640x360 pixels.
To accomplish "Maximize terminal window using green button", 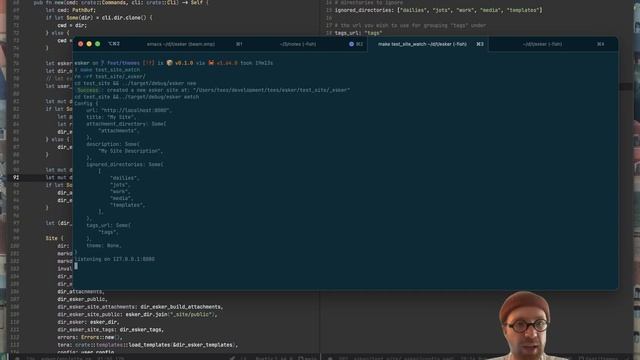I will (x=98, y=44).
